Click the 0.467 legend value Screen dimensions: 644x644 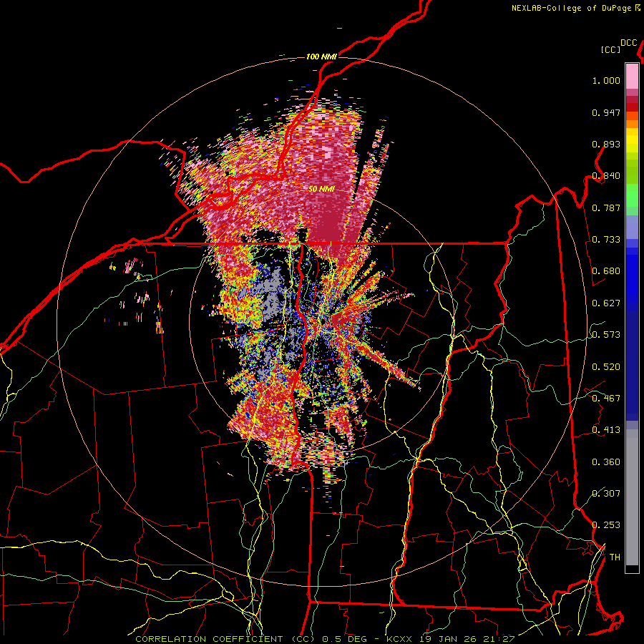(x=606, y=399)
